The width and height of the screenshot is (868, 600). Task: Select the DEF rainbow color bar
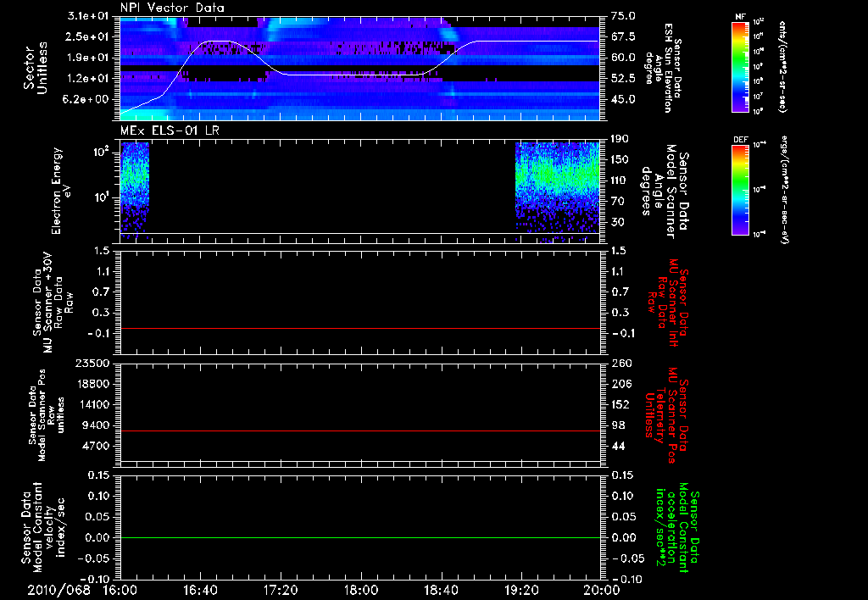[741, 190]
